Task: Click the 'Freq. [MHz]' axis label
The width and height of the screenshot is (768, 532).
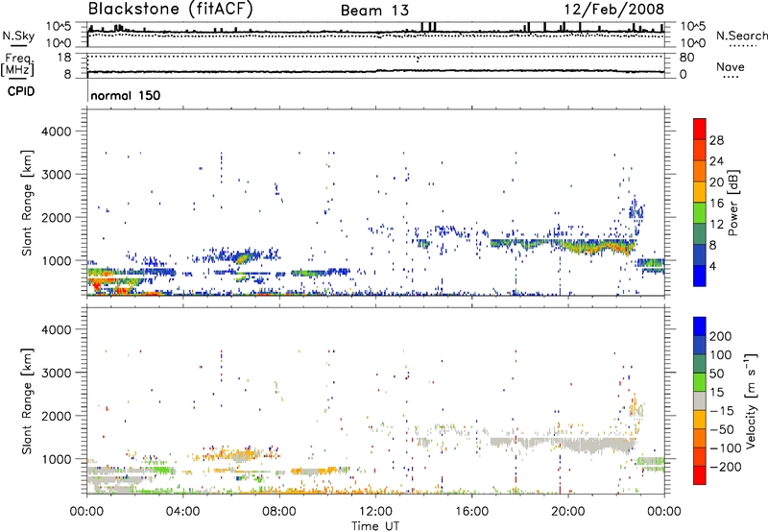Action: coord(17,64)
